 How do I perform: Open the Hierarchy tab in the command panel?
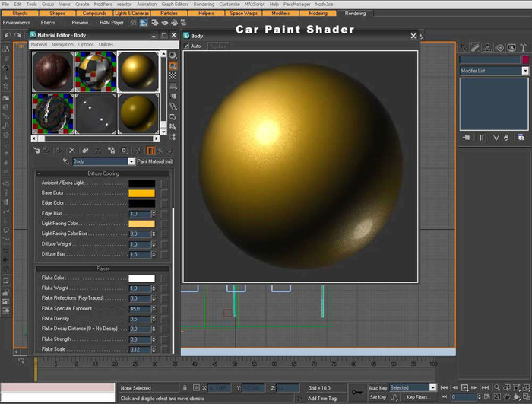point(489,48)
